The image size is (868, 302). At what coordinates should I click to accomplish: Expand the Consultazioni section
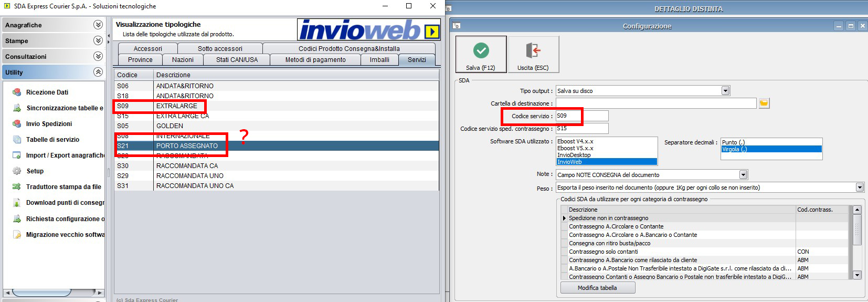[98, 56]
